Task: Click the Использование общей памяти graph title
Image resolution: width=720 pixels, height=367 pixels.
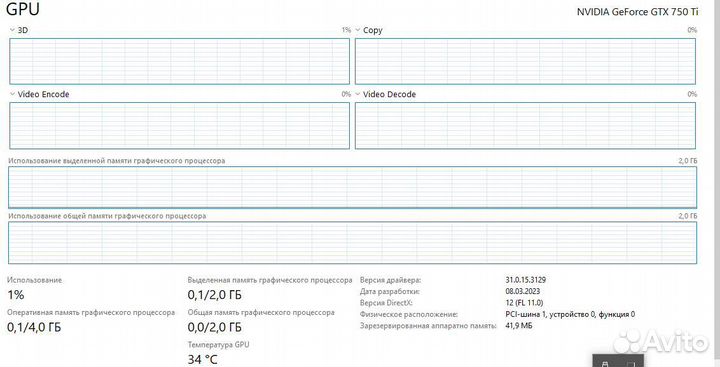Action: (x=107, y=216)
